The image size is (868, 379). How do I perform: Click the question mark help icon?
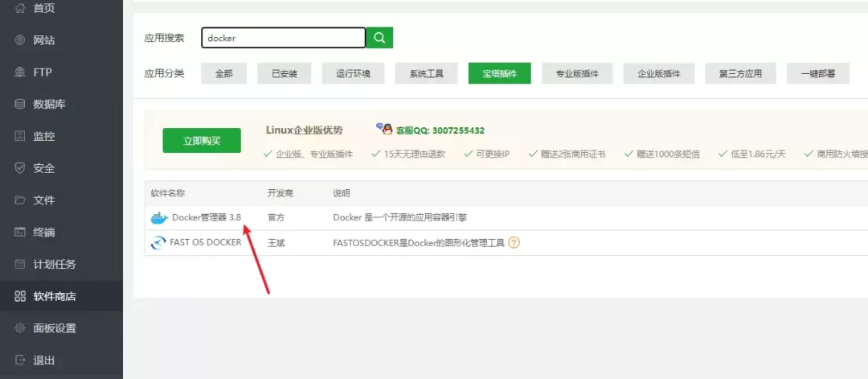click(514, 243)
